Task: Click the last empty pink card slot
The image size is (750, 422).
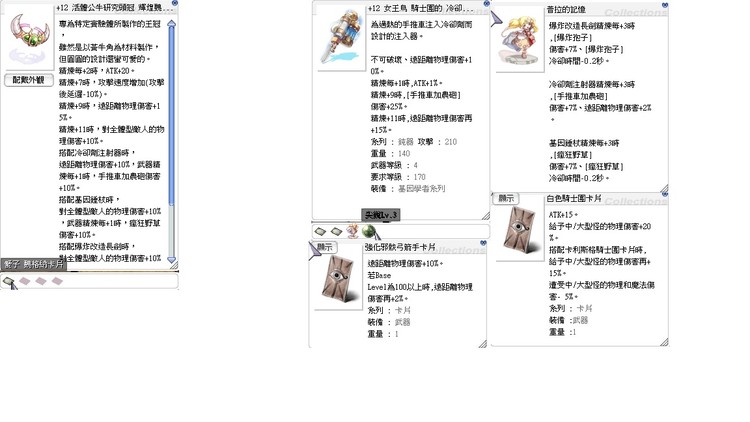Action: (57, 281)
